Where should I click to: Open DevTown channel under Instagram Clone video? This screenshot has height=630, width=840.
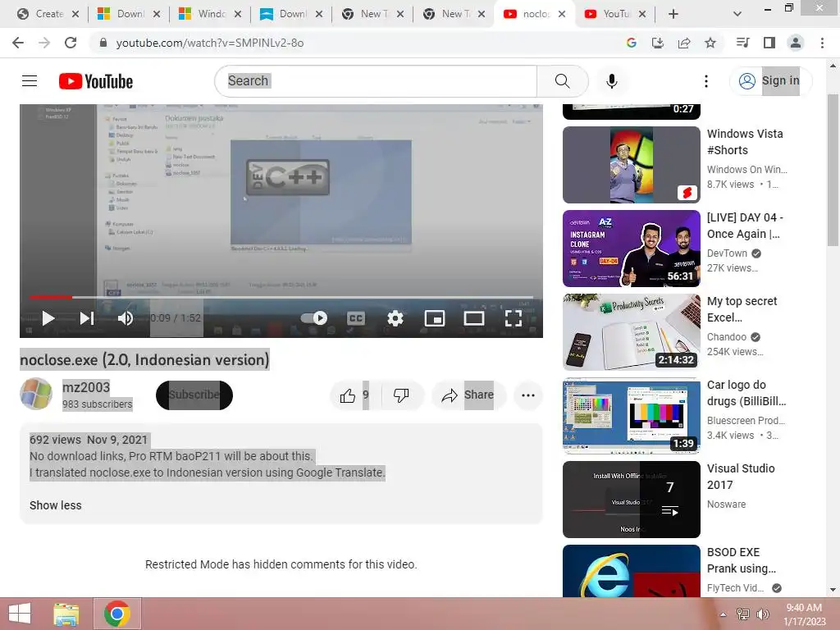727,253
